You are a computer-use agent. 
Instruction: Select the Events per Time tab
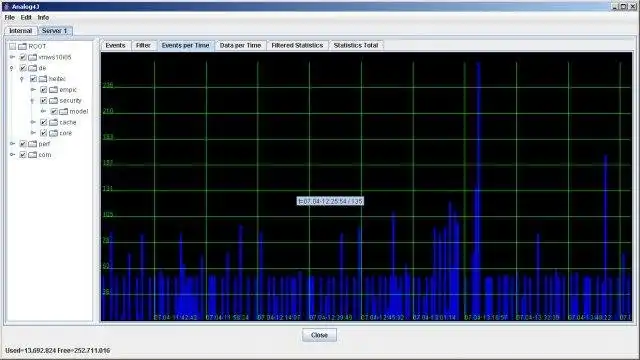tap(185, 45)
